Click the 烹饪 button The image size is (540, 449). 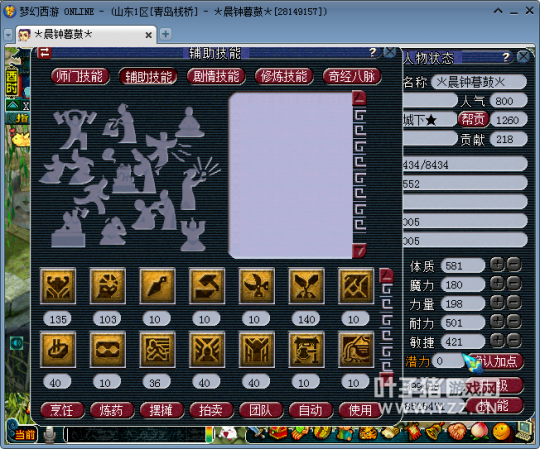pyautogui.click(x=62, y=410)
